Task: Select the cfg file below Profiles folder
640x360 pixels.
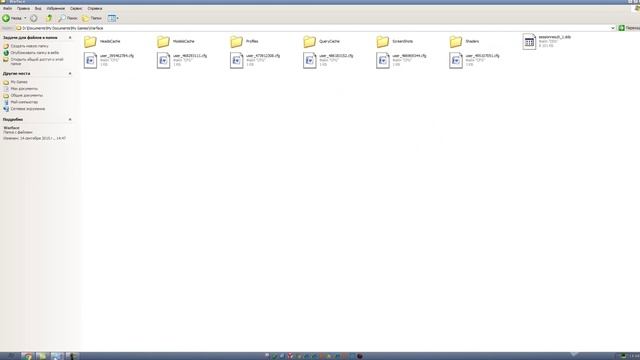Action: pos(255,60)
